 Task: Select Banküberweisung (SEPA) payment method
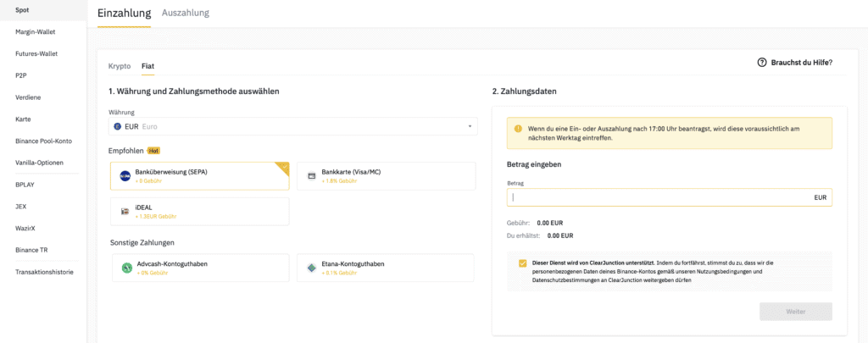click(x=200, y=176)
